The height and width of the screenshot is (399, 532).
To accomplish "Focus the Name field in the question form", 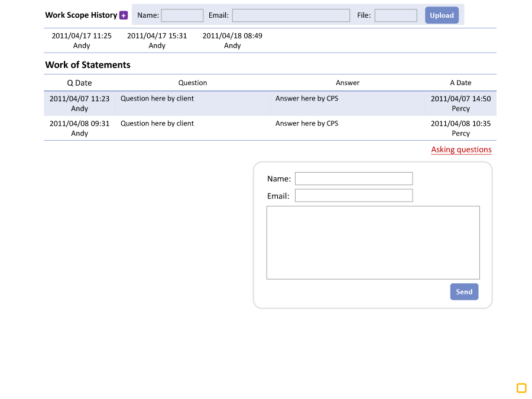I will click(353, 179).
